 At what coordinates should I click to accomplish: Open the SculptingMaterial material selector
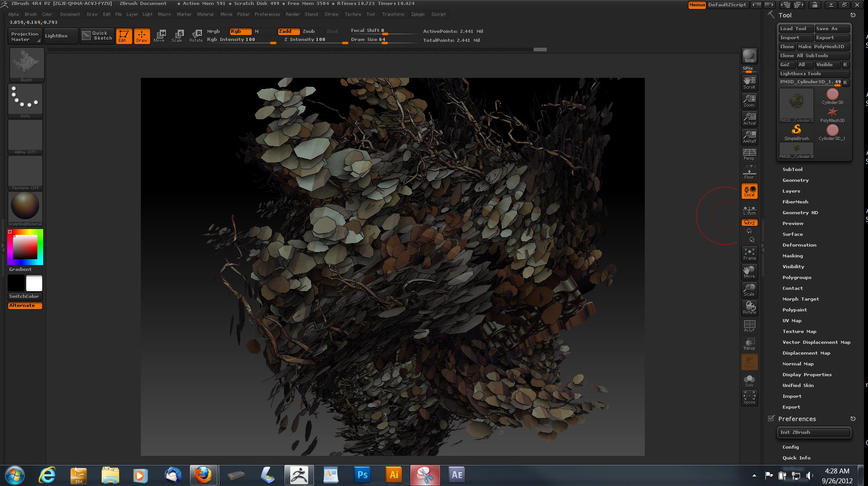(x=25, y=208)
